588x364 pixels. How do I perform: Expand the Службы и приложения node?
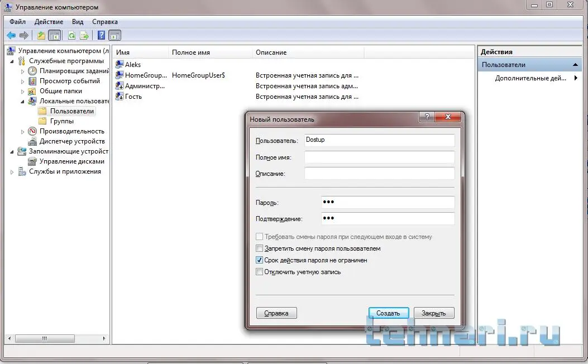coord(12,172)
